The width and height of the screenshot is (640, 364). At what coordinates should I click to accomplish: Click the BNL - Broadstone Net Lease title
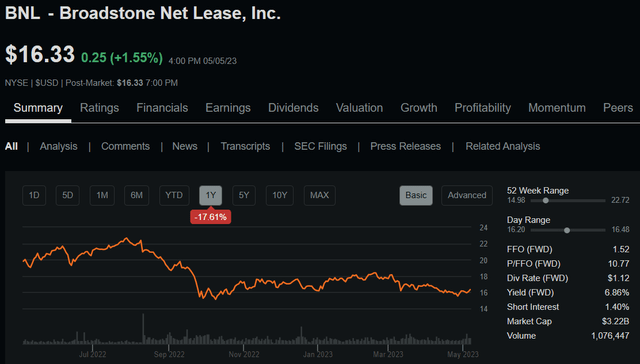[143, 13]
